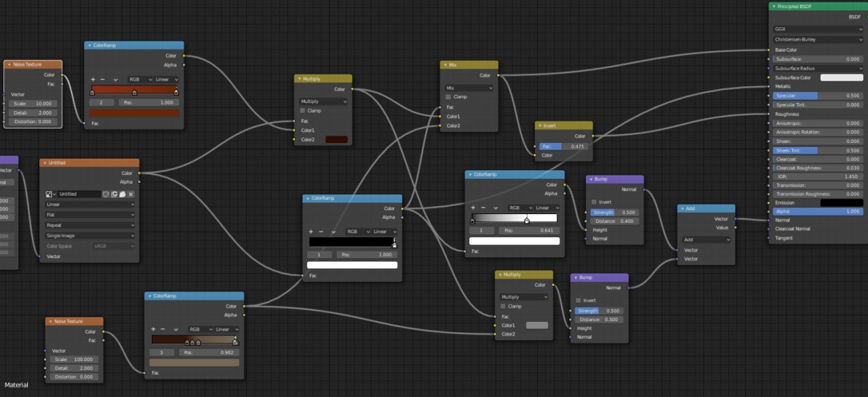This screenshot has width=868, height=397.
Task: Open the Christensen-Burley subsurface method dropdown
Action: coord(817,39)
